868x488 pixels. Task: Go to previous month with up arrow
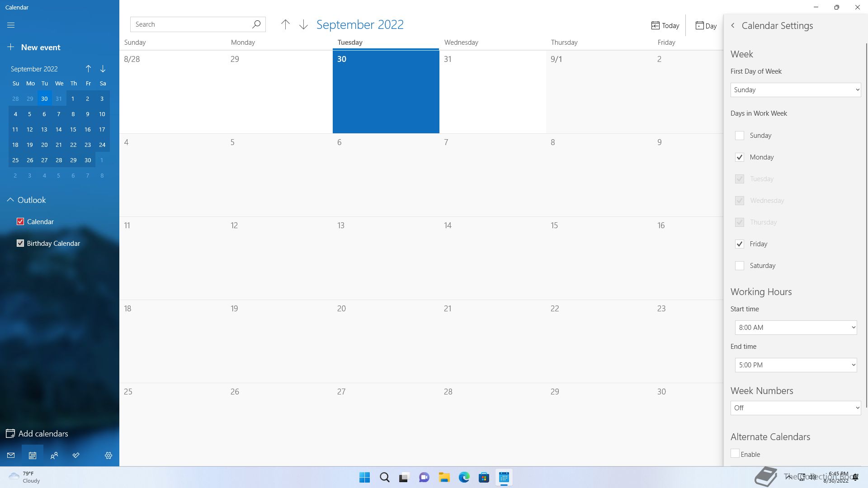coord(285,24)
